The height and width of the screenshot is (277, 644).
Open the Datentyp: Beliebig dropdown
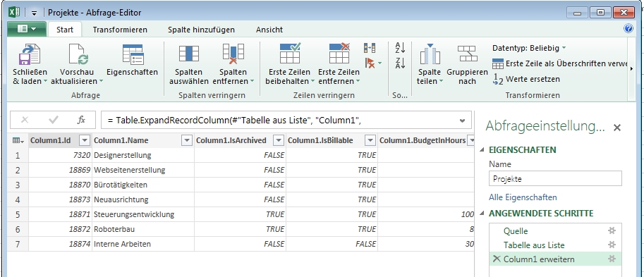529,48
